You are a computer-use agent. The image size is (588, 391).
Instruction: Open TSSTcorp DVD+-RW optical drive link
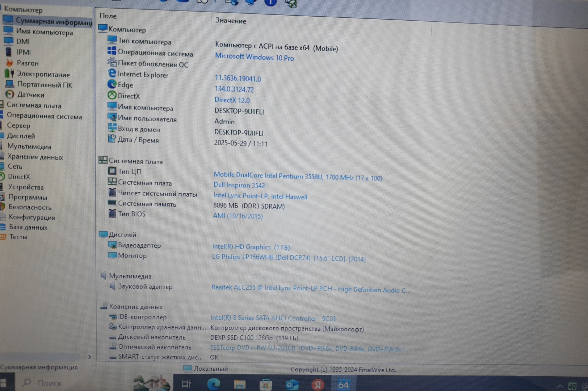309,348
